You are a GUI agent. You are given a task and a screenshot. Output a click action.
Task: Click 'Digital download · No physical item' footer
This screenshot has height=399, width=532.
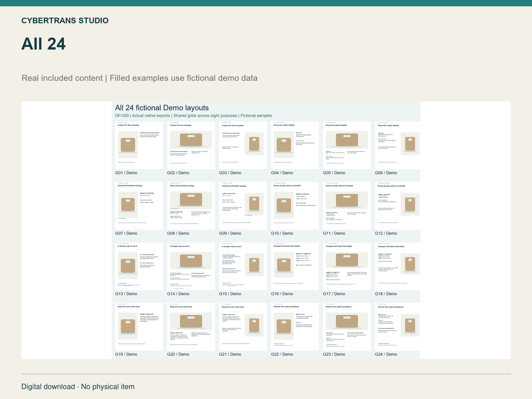[78, 387]
